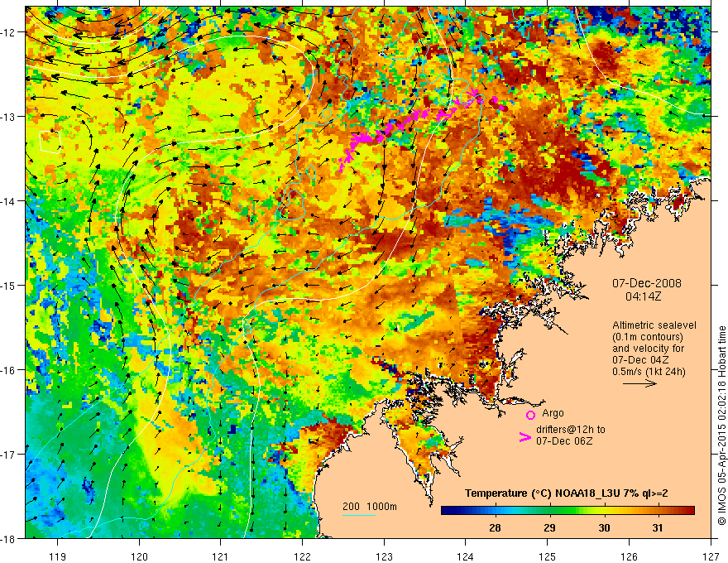This screenshot has height=563, width=728.
Task: Click the longitude axis label 125
Action: point(548,556)
